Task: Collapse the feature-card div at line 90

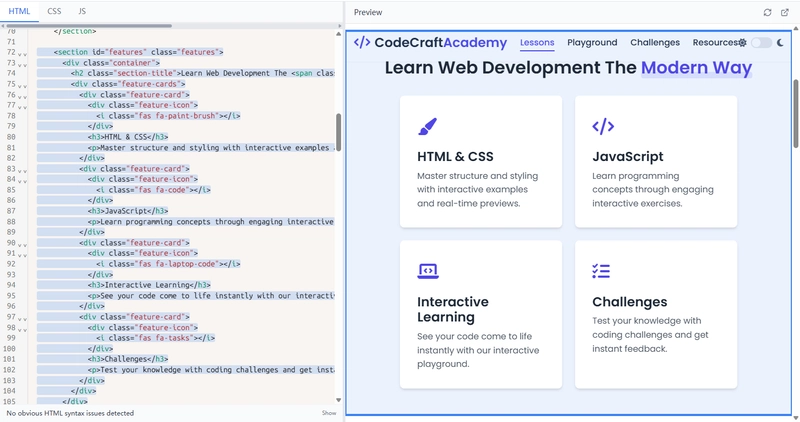Action: pyautogui.click(x=23, y=244)
